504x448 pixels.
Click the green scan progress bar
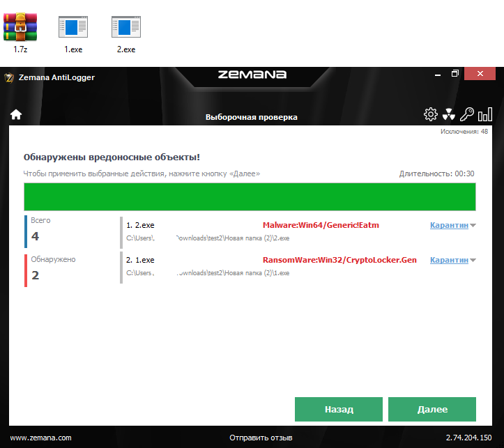[250, 197]
